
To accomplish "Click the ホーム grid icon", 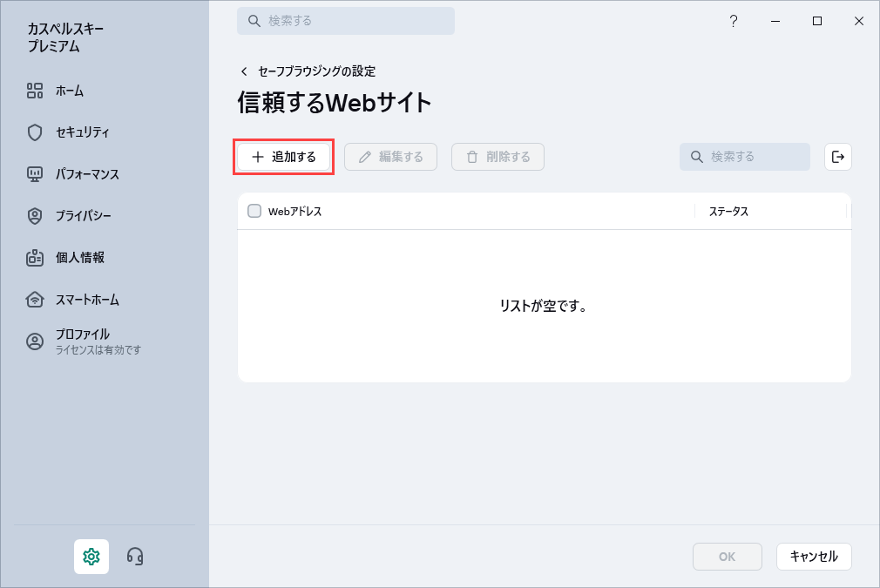I will point(35,91).
